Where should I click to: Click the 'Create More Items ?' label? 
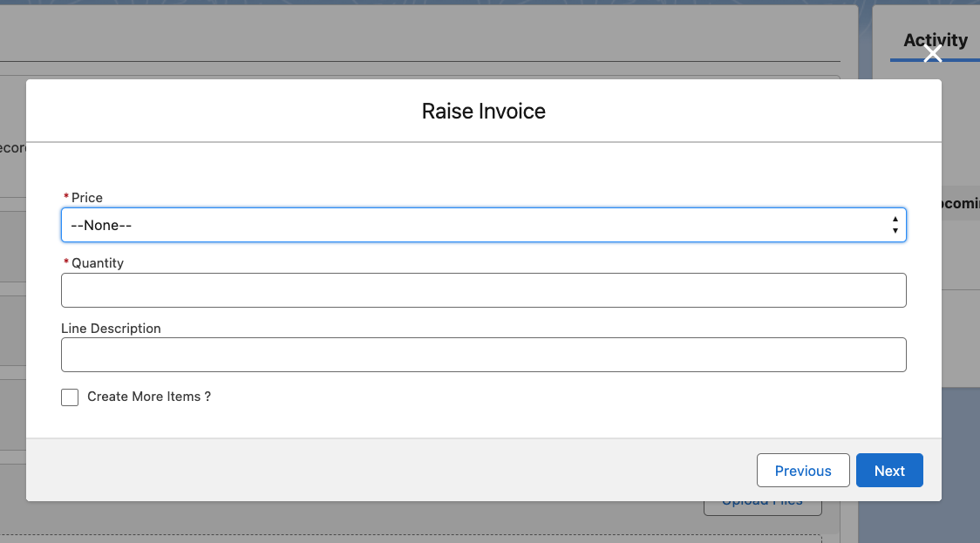pyautogui.click(x=149, y=397)
